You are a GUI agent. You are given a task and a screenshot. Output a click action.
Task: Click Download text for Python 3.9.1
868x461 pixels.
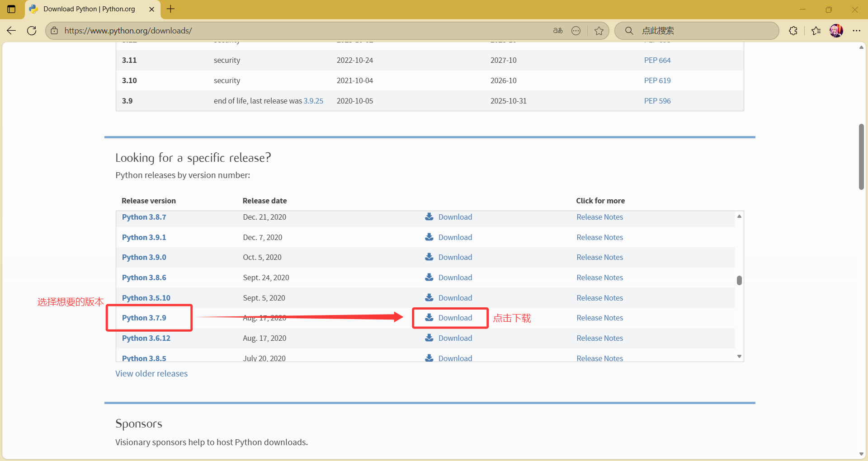[x=455, y=237]
